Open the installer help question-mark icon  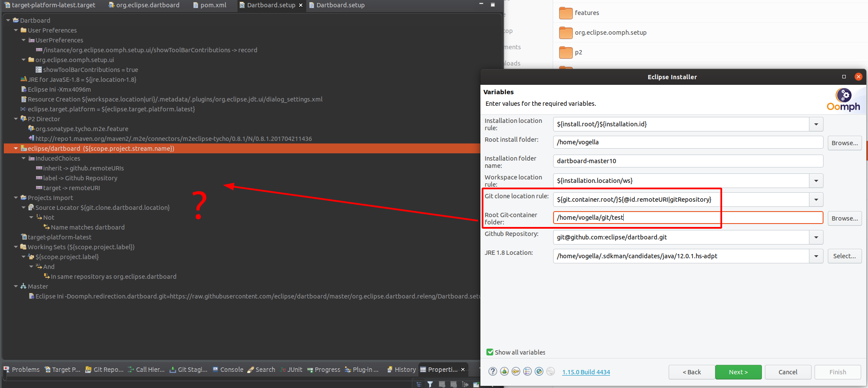(x=493, y=371)
